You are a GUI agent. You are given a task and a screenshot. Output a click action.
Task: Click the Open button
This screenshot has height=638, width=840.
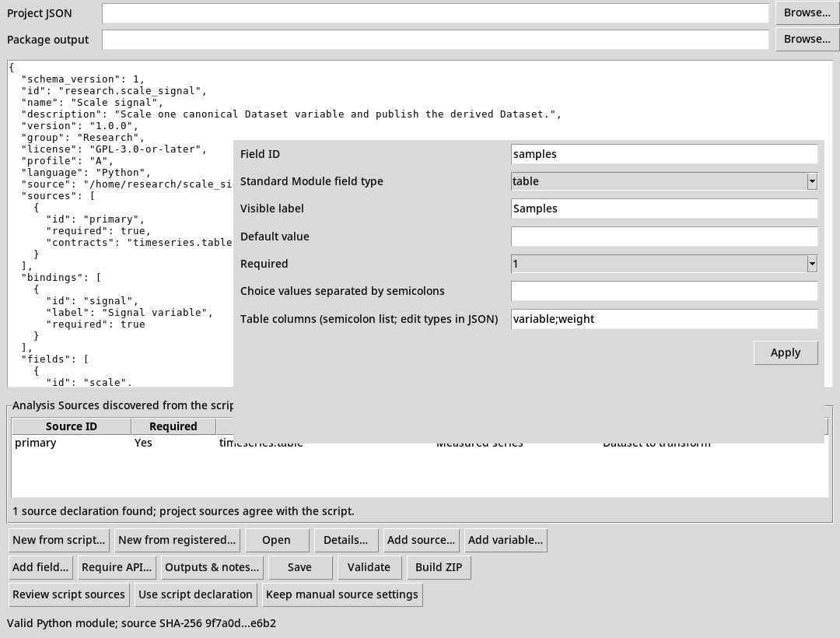coord(276,541)
